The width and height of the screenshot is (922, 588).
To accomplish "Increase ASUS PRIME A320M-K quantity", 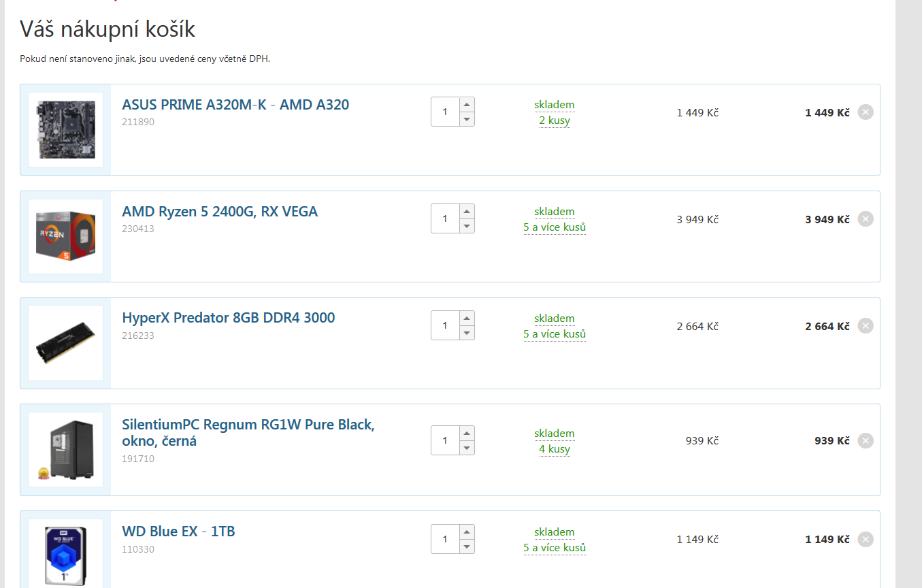I will [x=466, y=105].
